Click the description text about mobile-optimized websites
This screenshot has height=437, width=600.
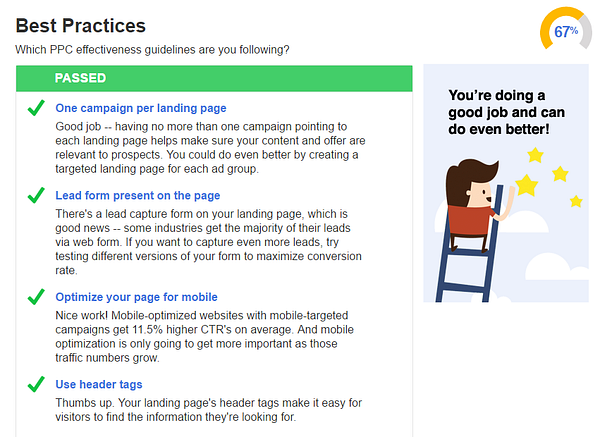(x=205, y=337)
